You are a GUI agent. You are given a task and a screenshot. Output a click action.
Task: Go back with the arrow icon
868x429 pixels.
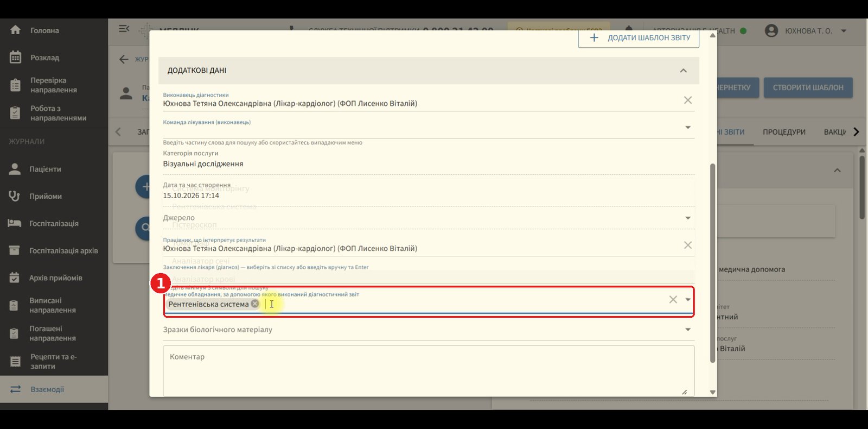pos(124,59)
